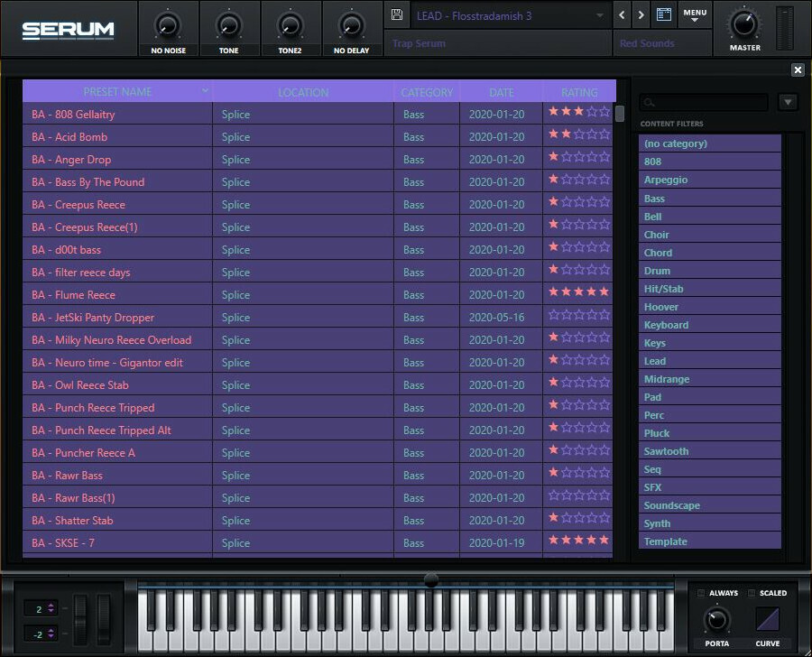812x657 pixels.
Task: Open the MENU dropdown
Action: coord(695,15)
